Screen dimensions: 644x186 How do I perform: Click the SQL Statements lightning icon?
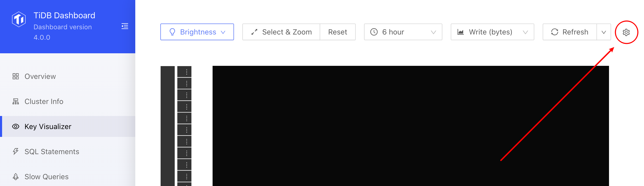click(16, 152)
